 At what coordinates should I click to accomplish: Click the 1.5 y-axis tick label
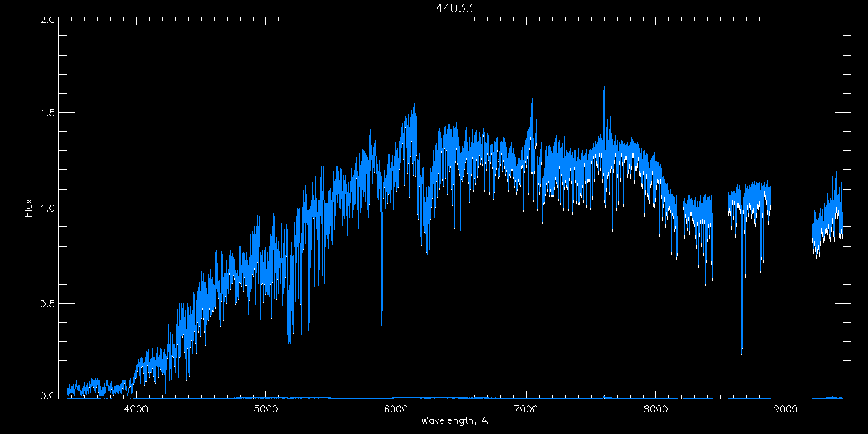coord(48,114)
